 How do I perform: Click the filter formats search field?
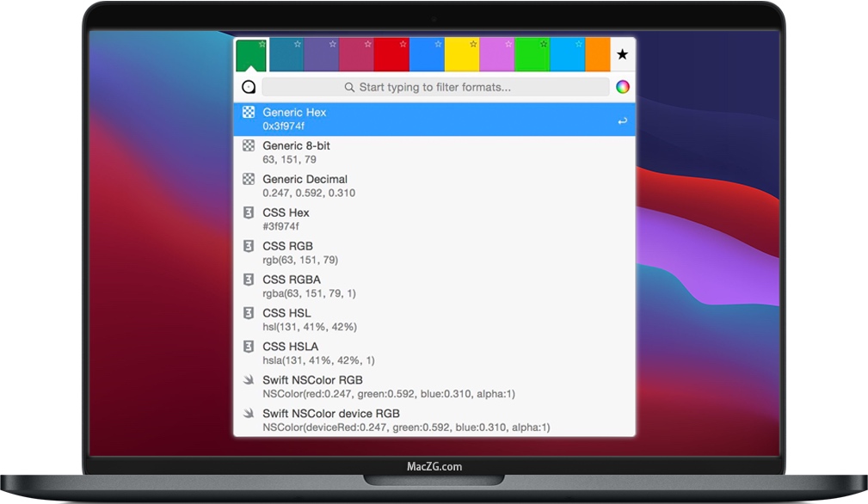pos(434,87)
